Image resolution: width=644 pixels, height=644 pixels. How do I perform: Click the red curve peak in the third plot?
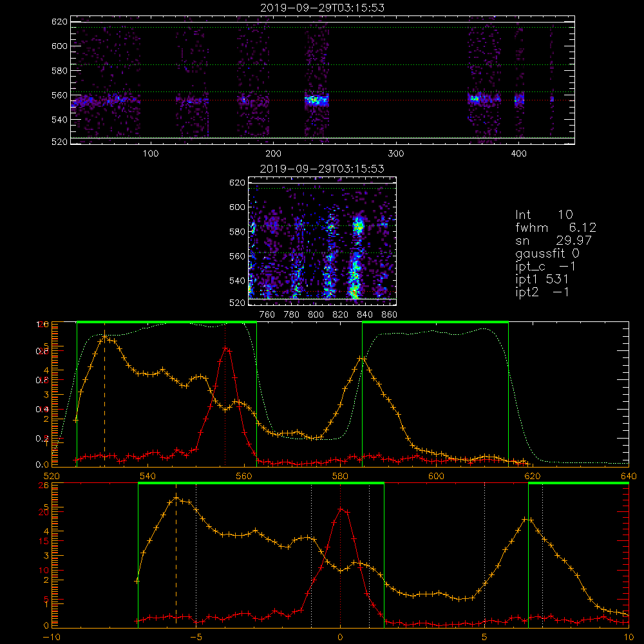click(225, 348)
